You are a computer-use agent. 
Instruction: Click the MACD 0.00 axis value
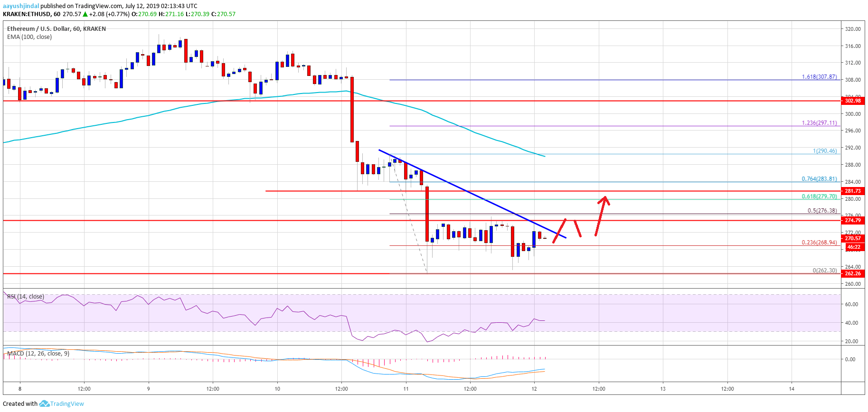click(x=850, y=359)
